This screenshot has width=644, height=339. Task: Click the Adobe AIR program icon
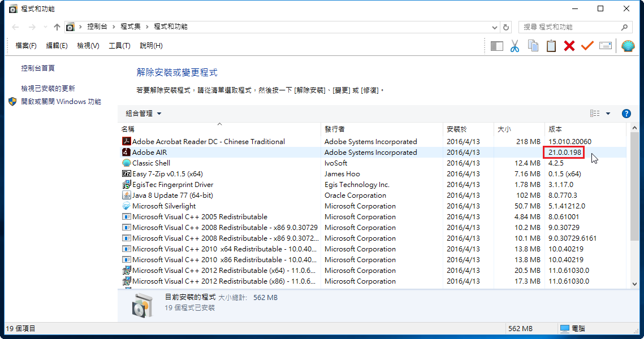pos(127,152)
